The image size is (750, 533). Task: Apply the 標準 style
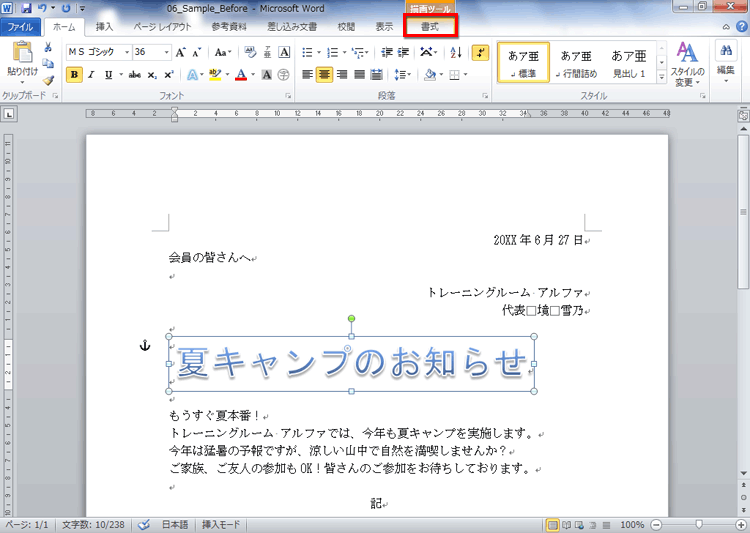pyautogui.click(x=523, y=62)
